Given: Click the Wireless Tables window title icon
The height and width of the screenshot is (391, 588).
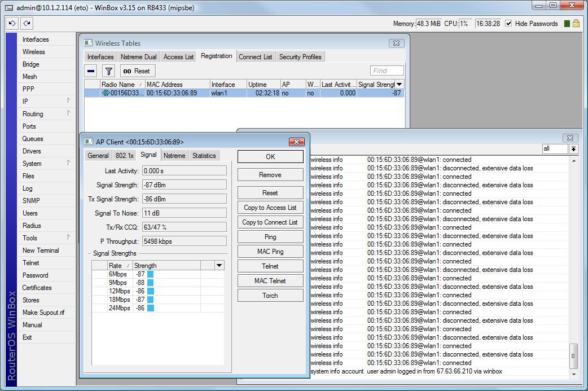Looking at the screenshot, I should pos(89,43).
